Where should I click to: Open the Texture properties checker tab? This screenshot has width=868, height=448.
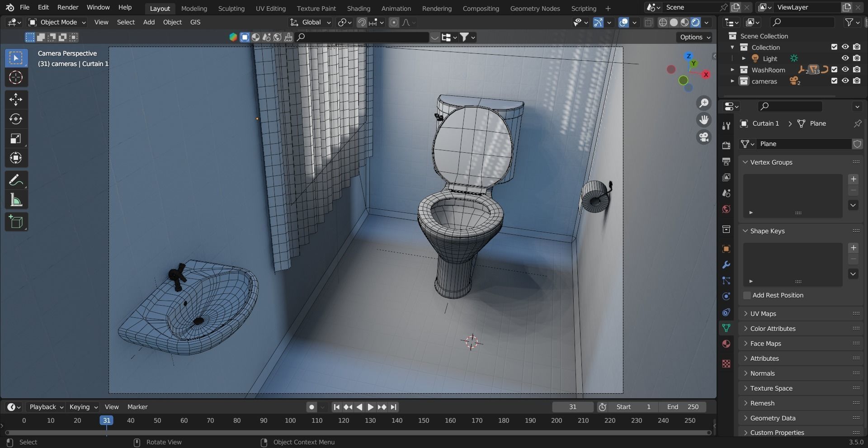726,364
